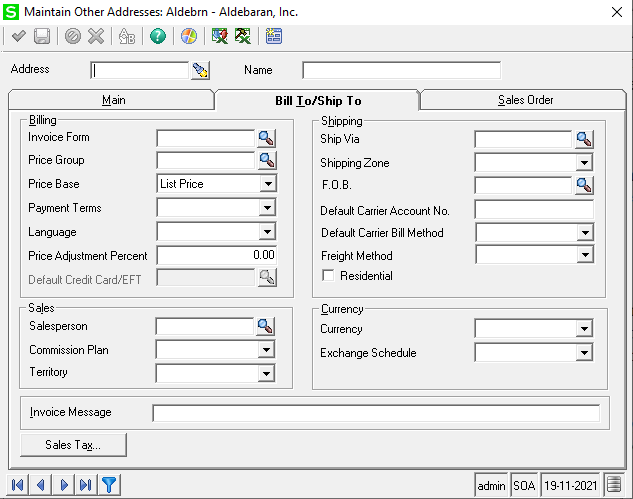
Task: Click the second Excel toolbar icon
Action: point(243,36)
